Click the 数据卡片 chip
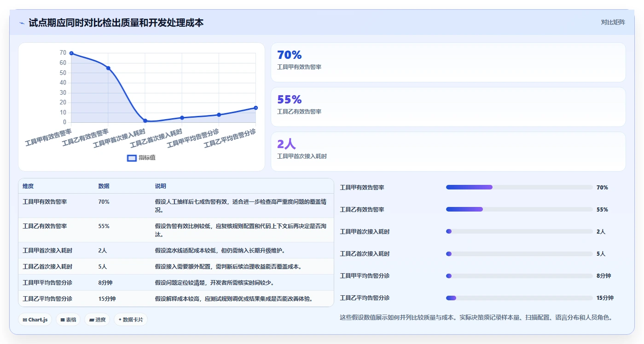 (x=131, y=320)
